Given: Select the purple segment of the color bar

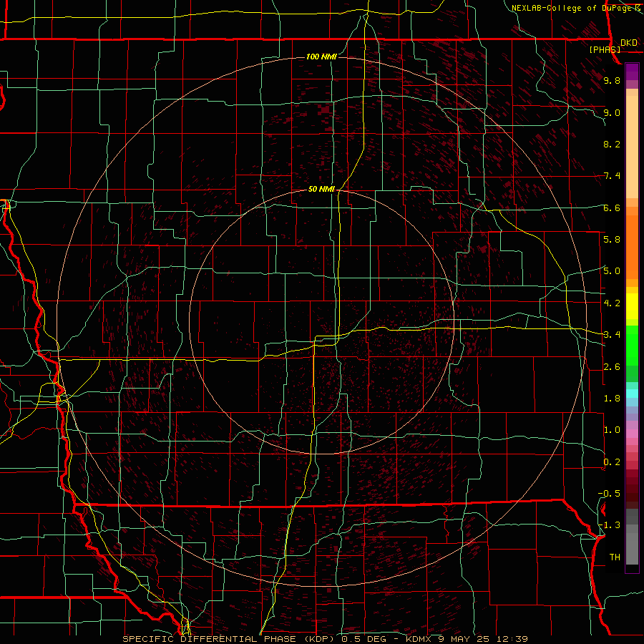Looking at the screenshot, I should (x=632, y=72).
